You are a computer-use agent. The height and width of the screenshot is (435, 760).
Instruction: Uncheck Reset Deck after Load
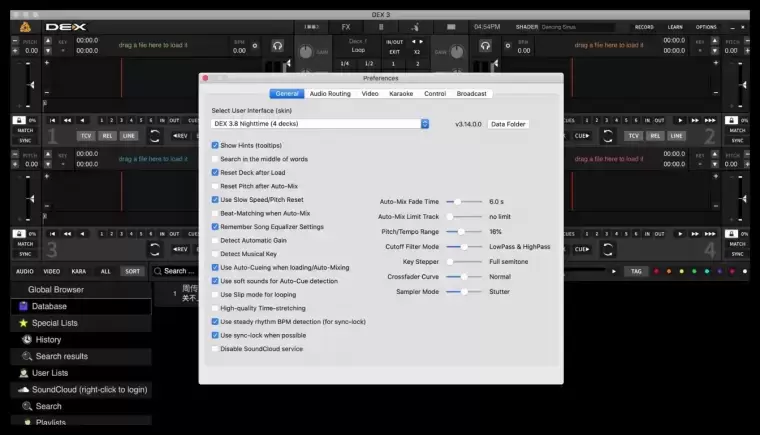pyautogui.click(x=215, y=172)
